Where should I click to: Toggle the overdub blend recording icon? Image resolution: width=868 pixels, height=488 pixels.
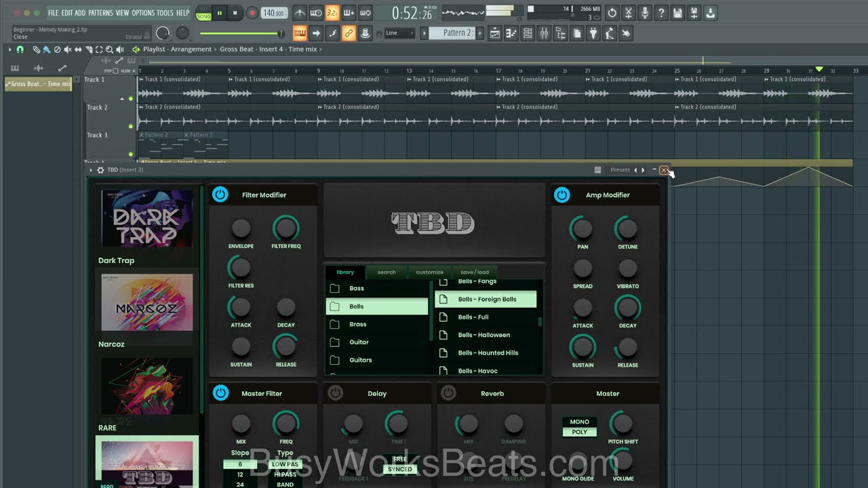click(349, 13)
